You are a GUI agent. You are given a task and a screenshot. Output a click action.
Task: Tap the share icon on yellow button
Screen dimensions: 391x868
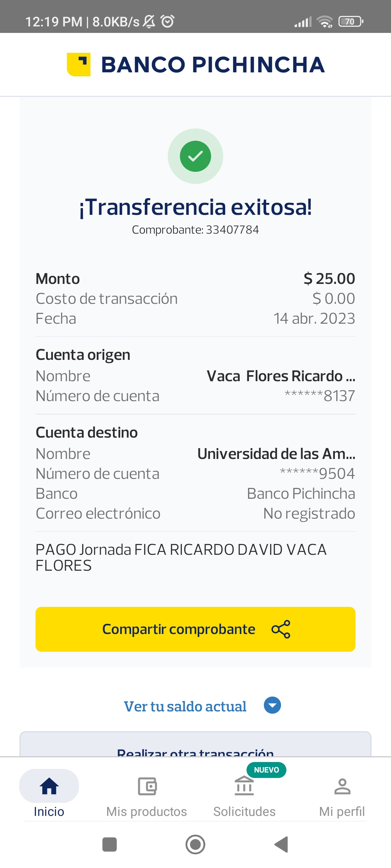tap(281, 629)
